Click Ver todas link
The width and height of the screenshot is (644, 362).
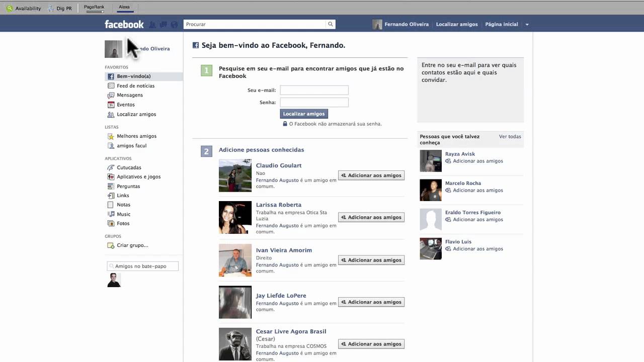coord(510,136)
